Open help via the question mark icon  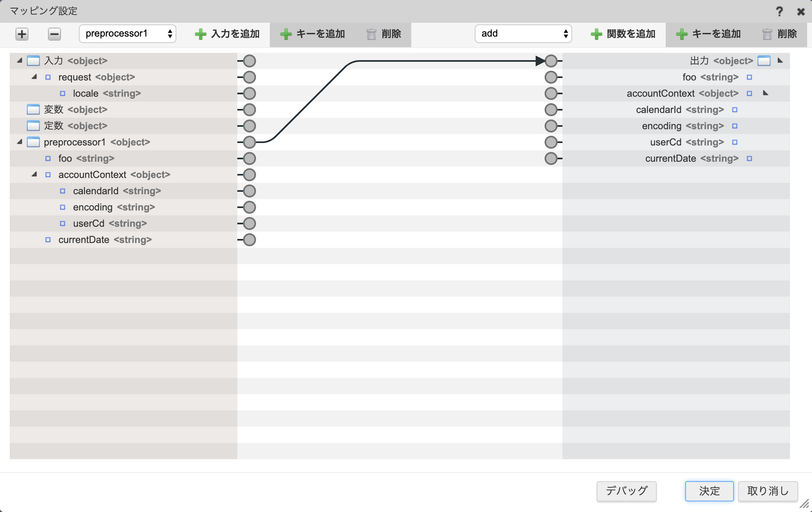pos(780,11)
